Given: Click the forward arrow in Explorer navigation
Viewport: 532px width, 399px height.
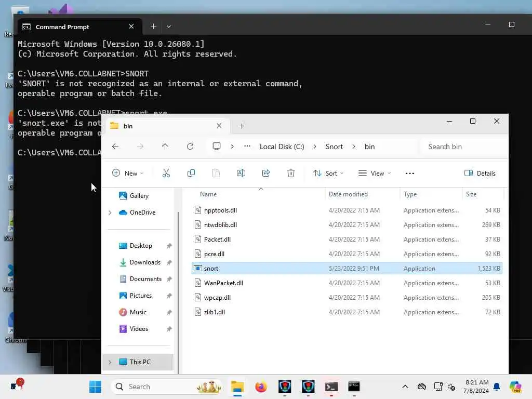Looking at the screenshot, I should coord(140,147).
